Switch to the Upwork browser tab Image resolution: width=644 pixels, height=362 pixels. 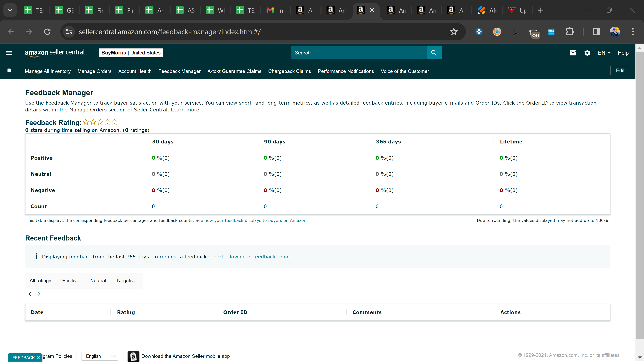click(517, 10)
